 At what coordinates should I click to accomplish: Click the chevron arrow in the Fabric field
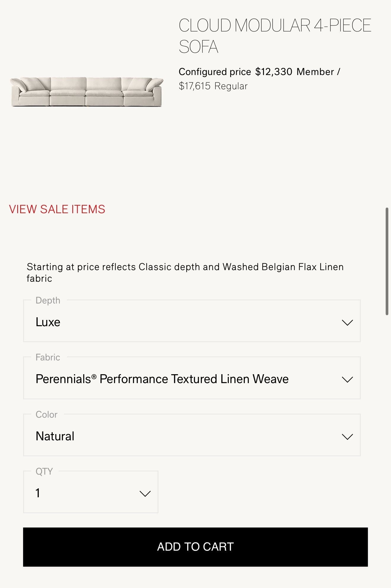coord(347,379)
